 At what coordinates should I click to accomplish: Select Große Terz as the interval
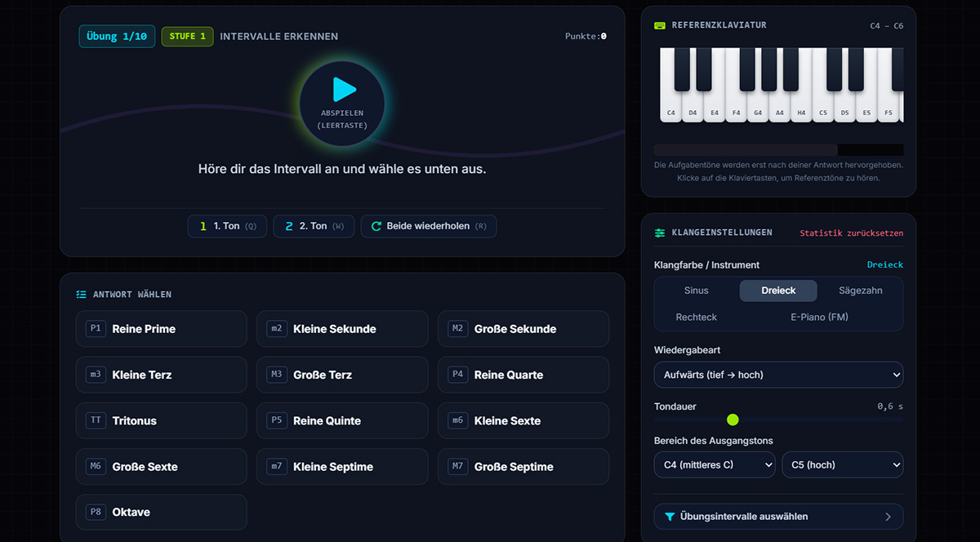[x=342, y=375]
